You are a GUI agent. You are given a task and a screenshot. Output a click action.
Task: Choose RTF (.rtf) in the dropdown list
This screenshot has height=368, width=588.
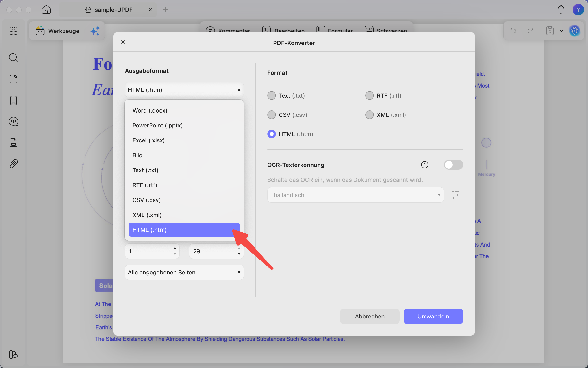(x=184, y=185)
